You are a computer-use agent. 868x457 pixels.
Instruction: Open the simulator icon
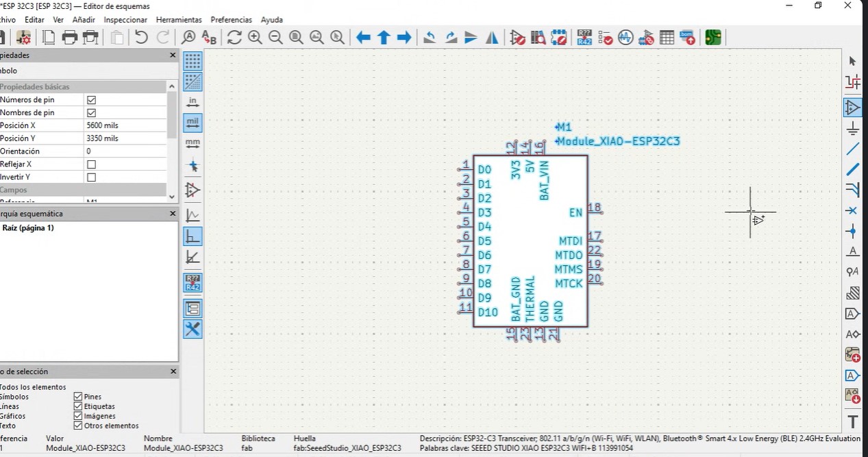(x=625, y=38)
